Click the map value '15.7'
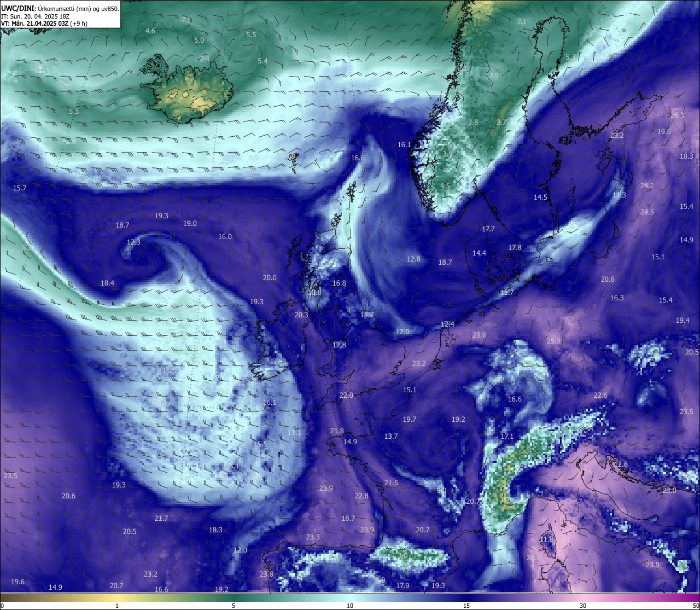700x610 pixels. [x=19, y=188]
